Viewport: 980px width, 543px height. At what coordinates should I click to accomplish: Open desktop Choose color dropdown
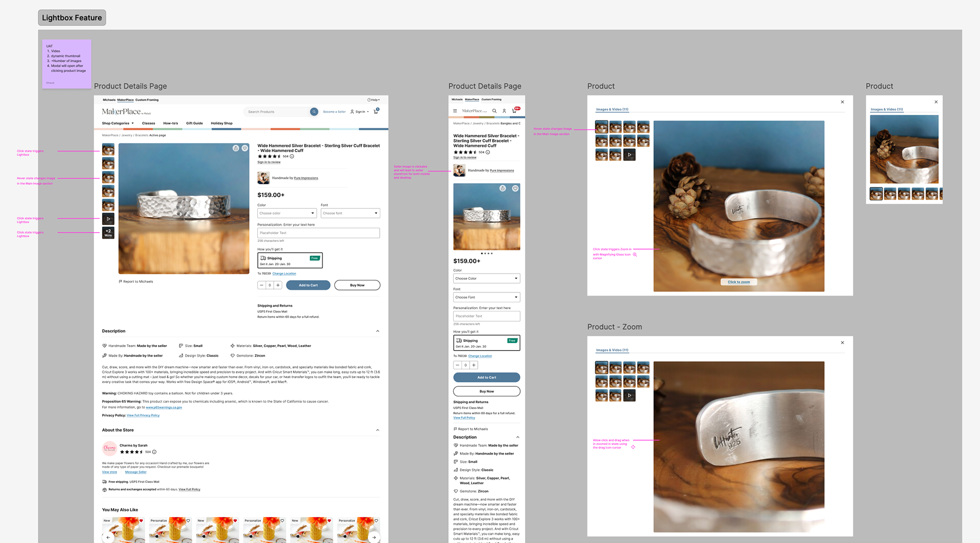click(287, 213)
